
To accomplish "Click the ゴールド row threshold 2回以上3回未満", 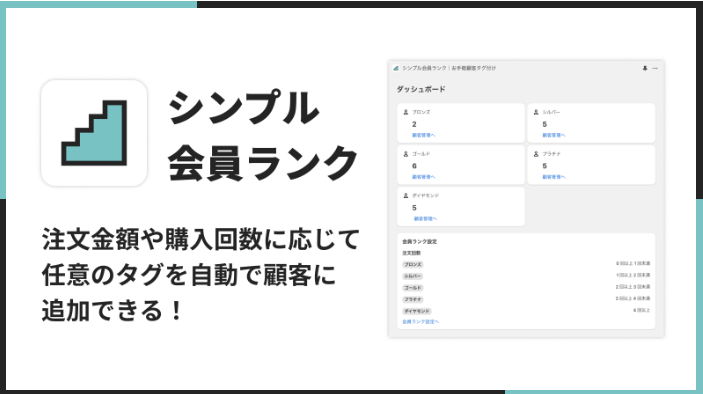I will (x=633, y=287).
